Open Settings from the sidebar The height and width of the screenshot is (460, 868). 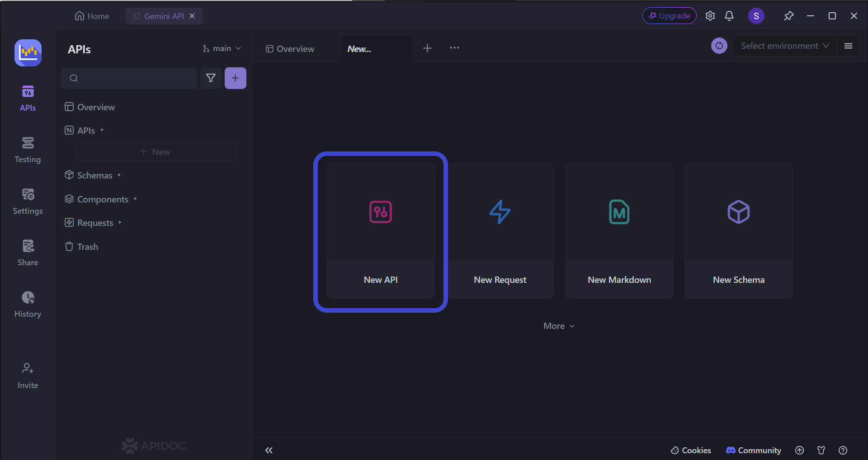coord(28,201)
